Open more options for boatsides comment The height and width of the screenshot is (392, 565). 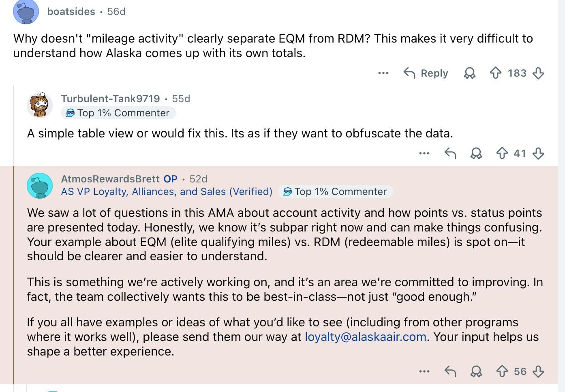coord(383,73)
